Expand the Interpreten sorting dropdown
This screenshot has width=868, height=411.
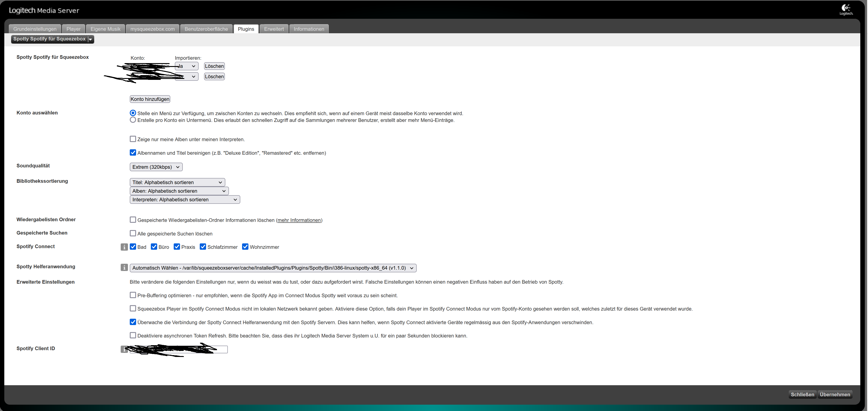pos(185,200)
